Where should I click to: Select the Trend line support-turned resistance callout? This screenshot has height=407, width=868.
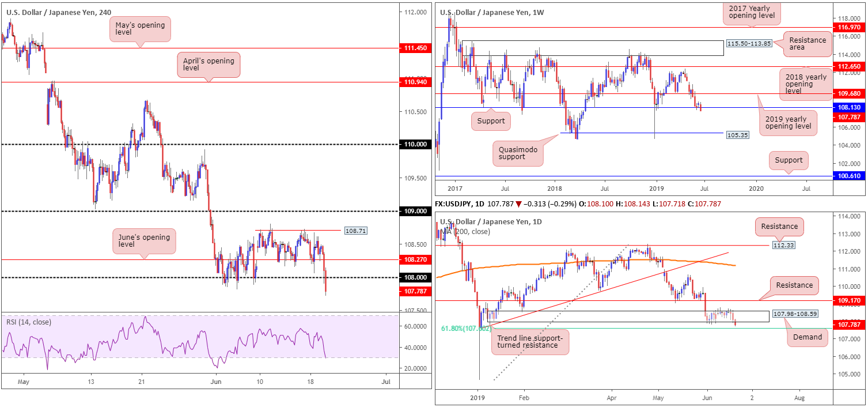tap(529, 341)
